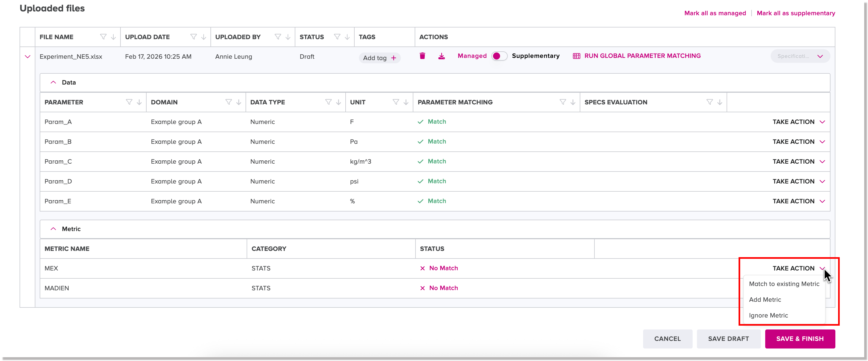
Task: Filter the File Name column
Action: click(x=103, y=37)
